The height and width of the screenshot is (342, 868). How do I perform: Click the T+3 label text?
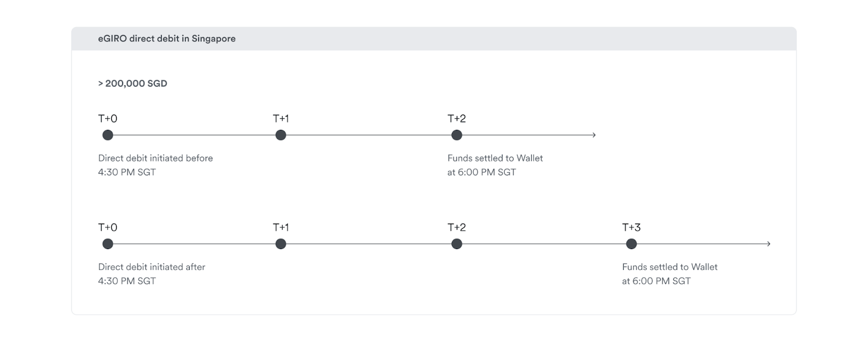631,227
